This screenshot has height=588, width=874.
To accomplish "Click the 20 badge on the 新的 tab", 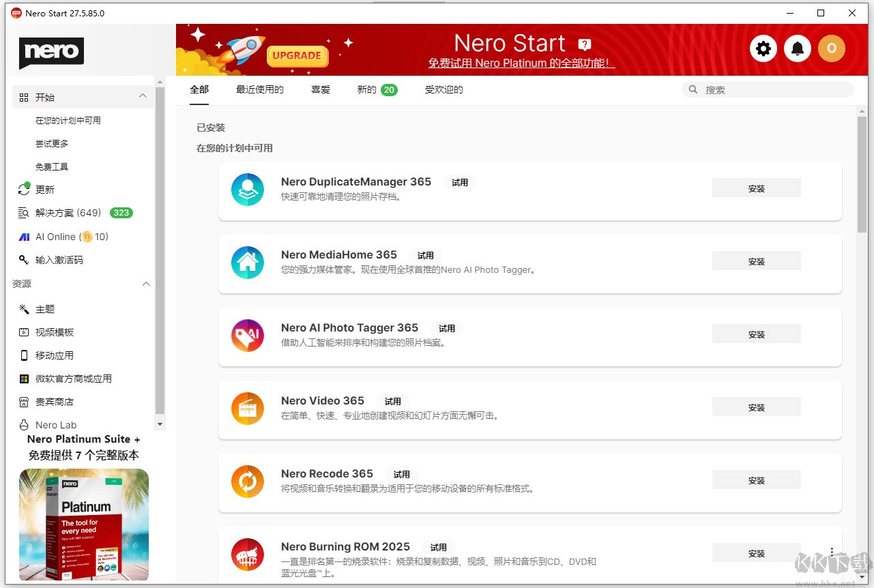I will [x=389, y=89].
